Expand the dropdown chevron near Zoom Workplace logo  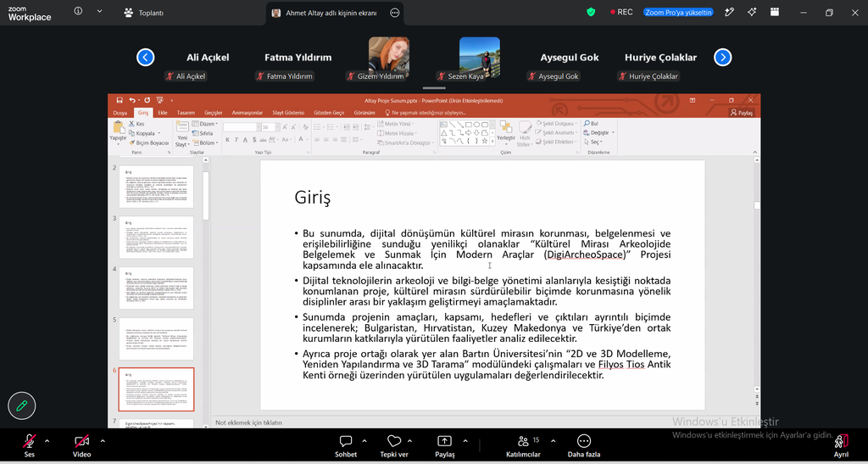(99, 11)
